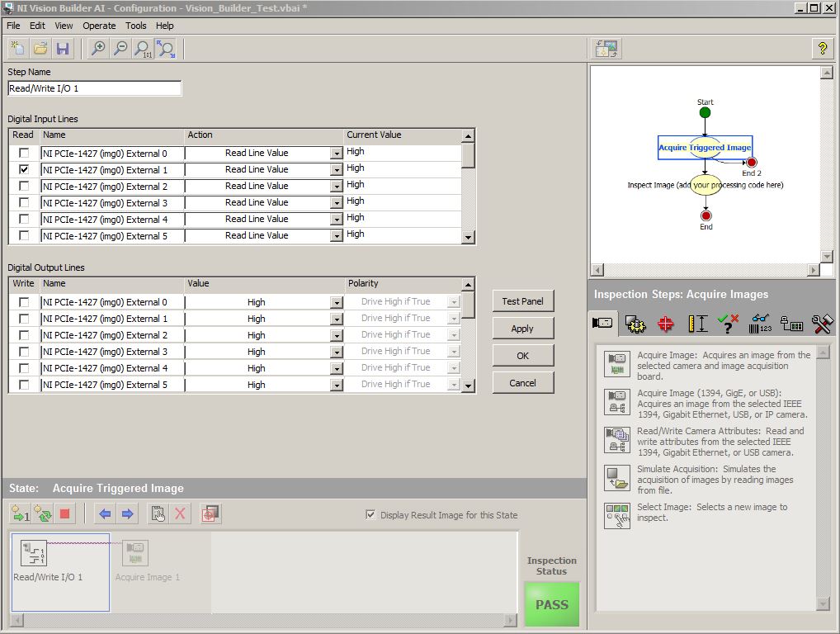Check Write box for output External 1
Image resolution: width=840 pixels, height=634 pixels.
24,319
